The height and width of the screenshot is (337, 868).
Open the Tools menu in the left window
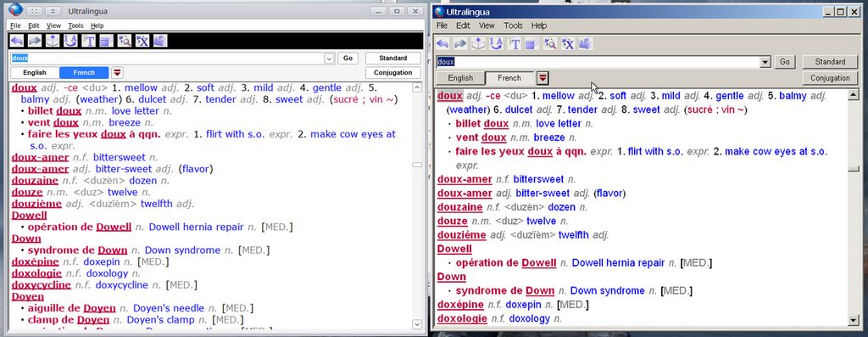[75, 25]
